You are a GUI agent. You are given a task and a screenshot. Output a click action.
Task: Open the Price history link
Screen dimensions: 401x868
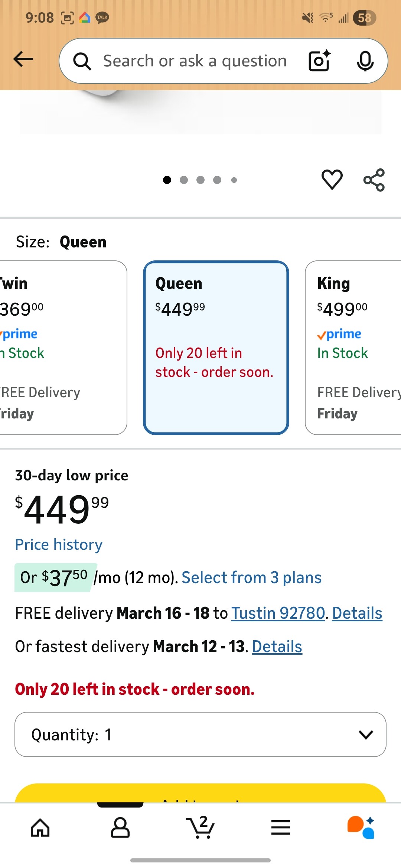pyautogui.click(x=59, y=545)
